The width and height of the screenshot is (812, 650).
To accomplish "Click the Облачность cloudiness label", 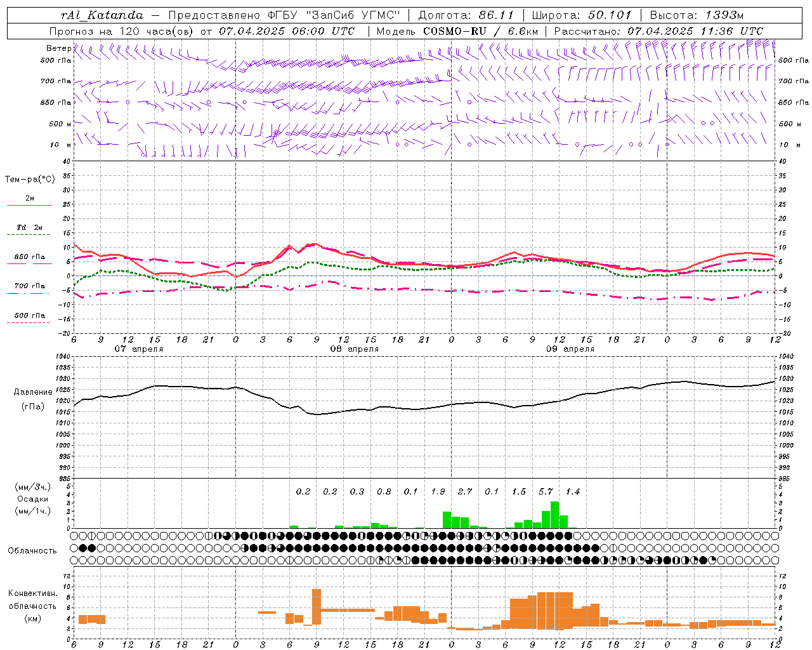I will [32, 551].
